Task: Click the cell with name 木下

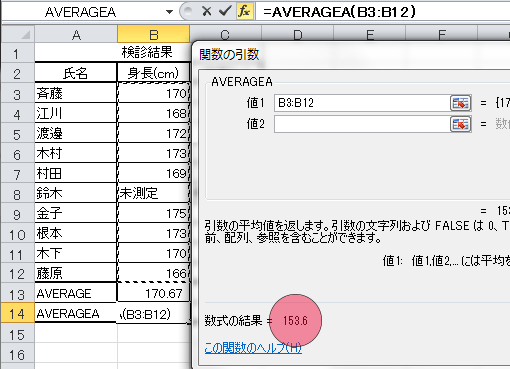Action: (x=76, y=253)
